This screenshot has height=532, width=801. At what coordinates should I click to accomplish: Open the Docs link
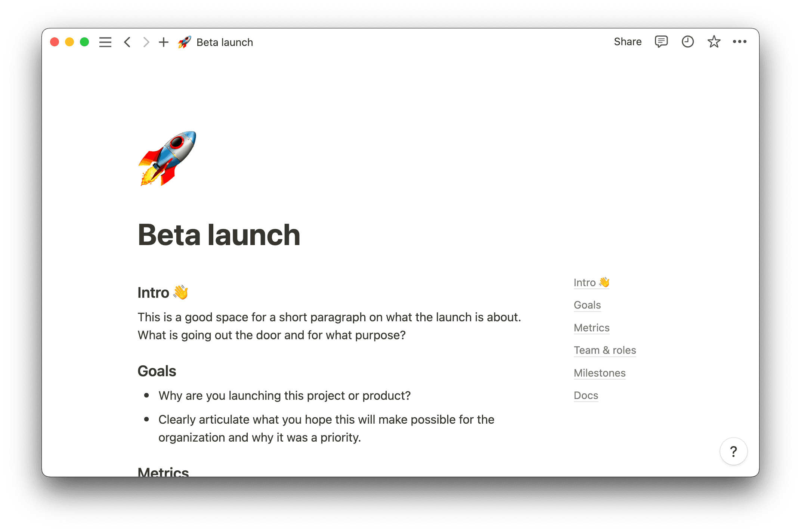586,396
